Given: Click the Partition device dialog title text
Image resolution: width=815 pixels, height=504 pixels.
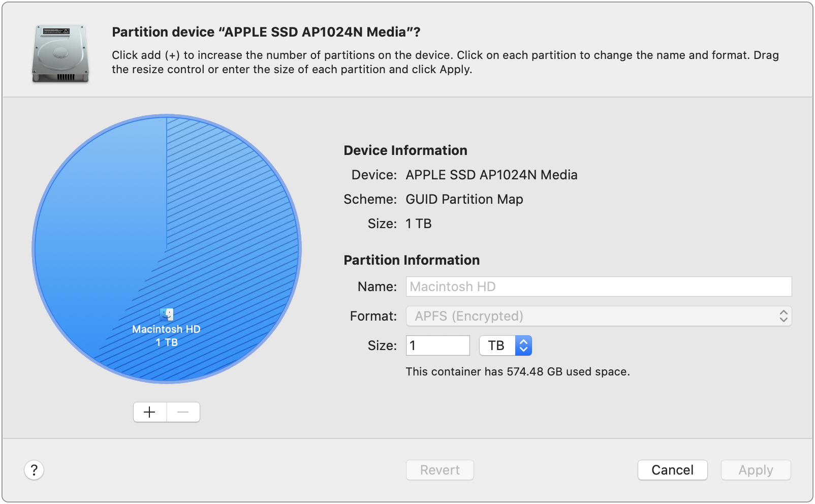Looking at the screenshot, I should (x=266, y=32).
